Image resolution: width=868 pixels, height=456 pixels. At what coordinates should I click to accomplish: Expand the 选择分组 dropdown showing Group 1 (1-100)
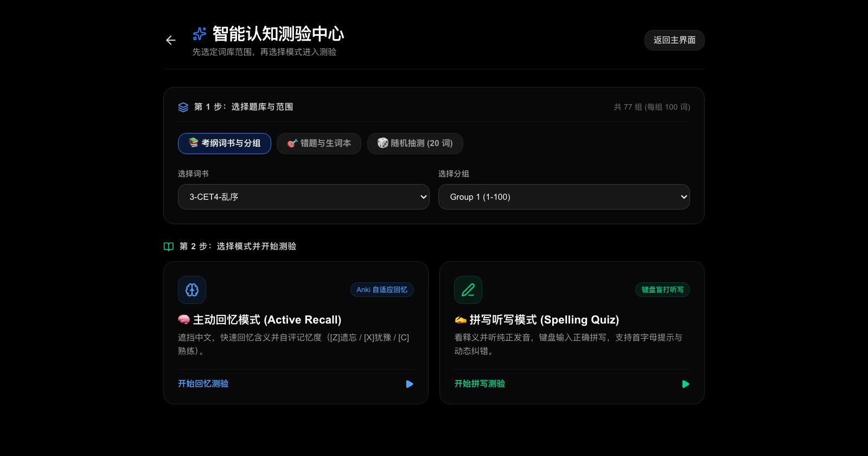[x=564, y=197]
